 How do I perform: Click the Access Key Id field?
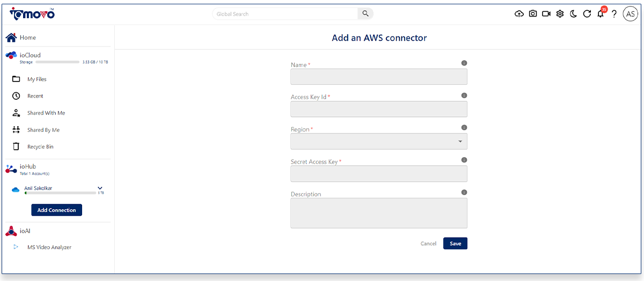[x=379, y=109]
